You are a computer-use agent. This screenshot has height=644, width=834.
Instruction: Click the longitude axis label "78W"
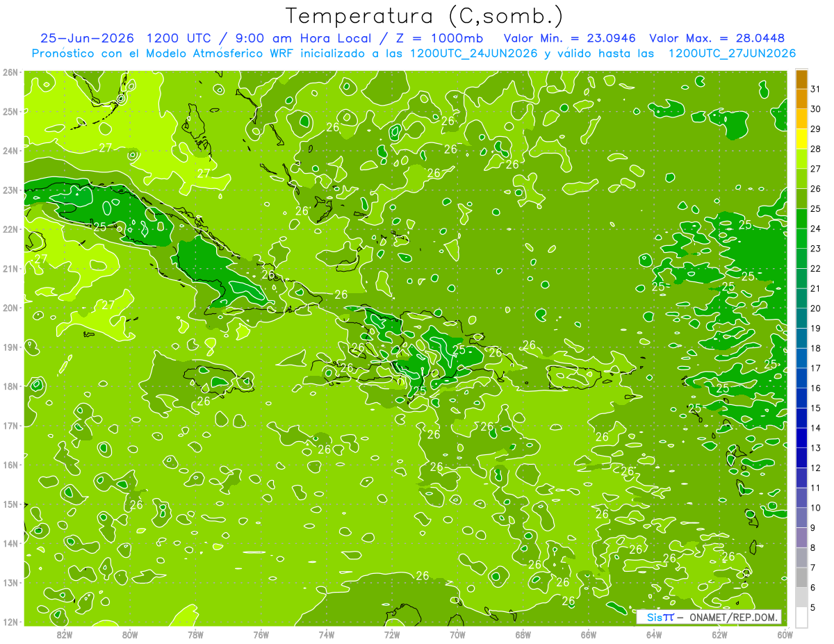tap(195, 634)
